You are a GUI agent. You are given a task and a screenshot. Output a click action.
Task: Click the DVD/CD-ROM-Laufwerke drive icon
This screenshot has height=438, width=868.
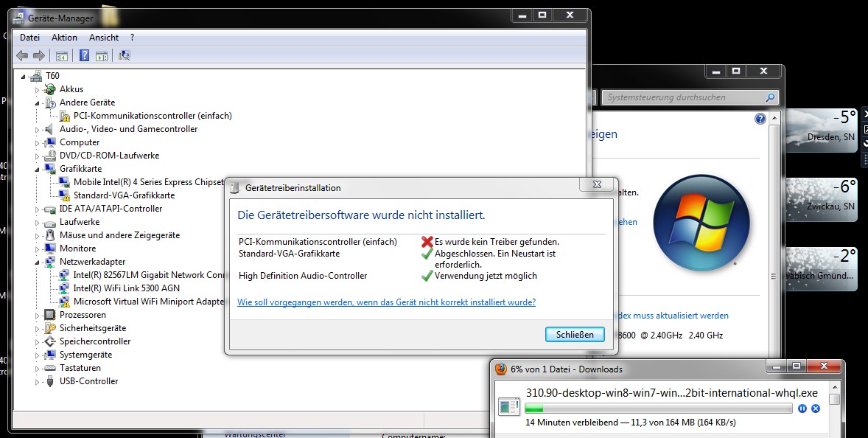click(50, 156)
